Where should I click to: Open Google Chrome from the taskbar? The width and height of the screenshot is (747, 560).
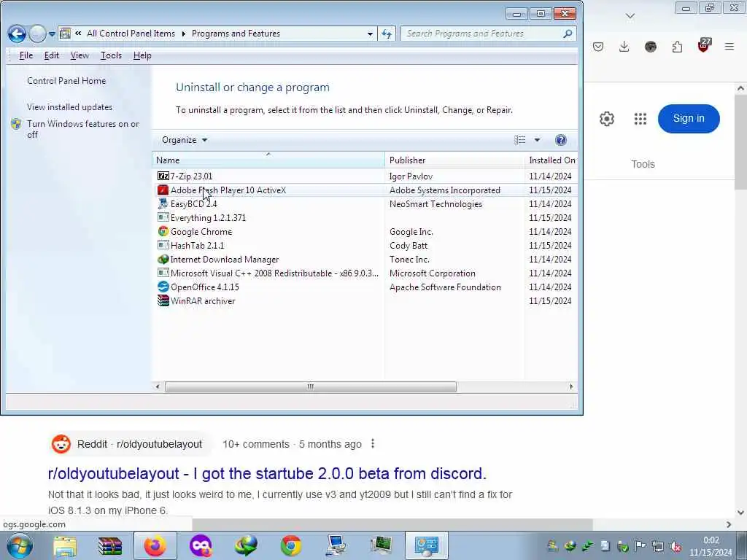290,545
